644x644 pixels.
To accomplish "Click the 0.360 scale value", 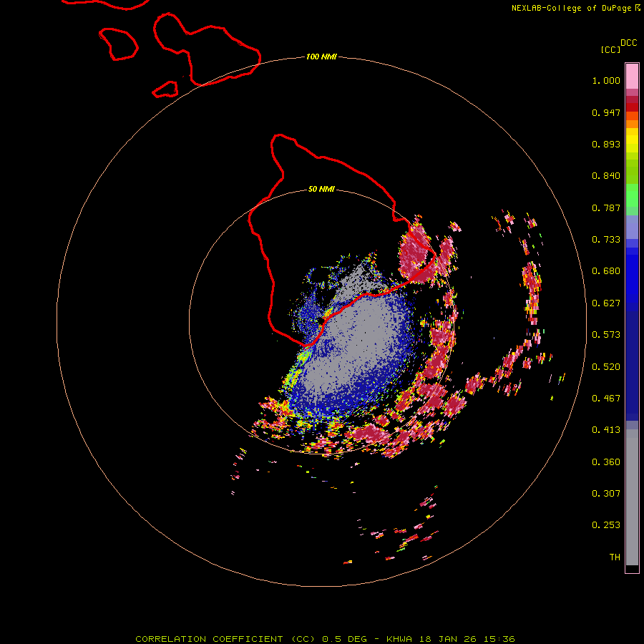I will (x=606, y=462).
